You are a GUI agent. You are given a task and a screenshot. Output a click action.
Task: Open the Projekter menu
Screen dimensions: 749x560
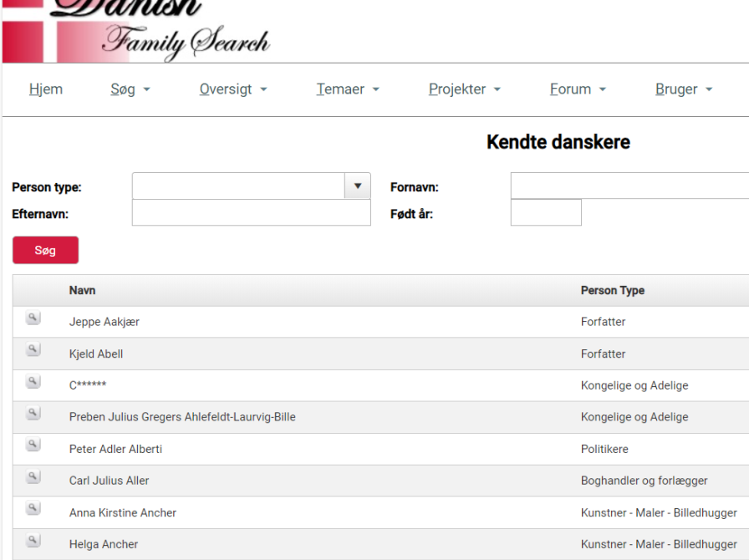coord(465,89)
